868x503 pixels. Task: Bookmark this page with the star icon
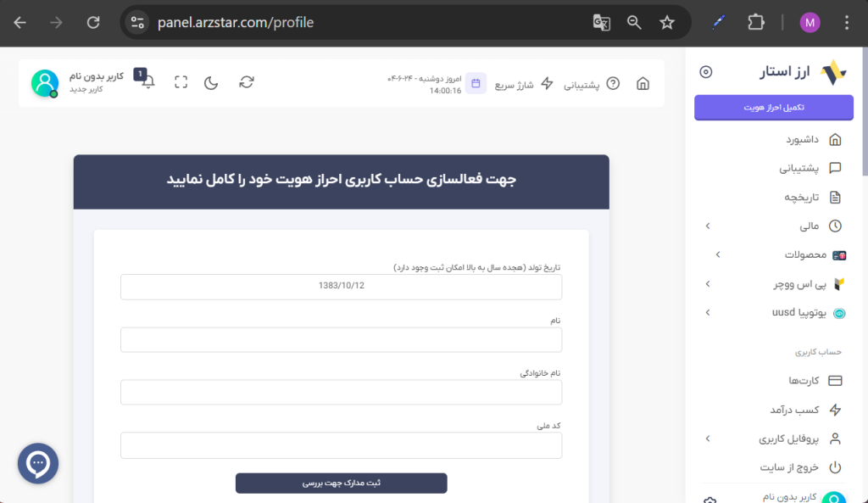coord(667,23)
